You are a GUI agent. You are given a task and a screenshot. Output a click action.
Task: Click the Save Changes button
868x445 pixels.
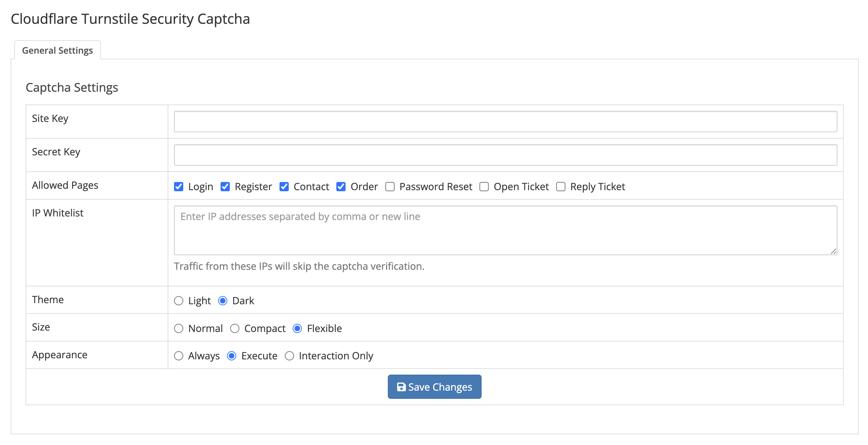click(x=434, y=387)
